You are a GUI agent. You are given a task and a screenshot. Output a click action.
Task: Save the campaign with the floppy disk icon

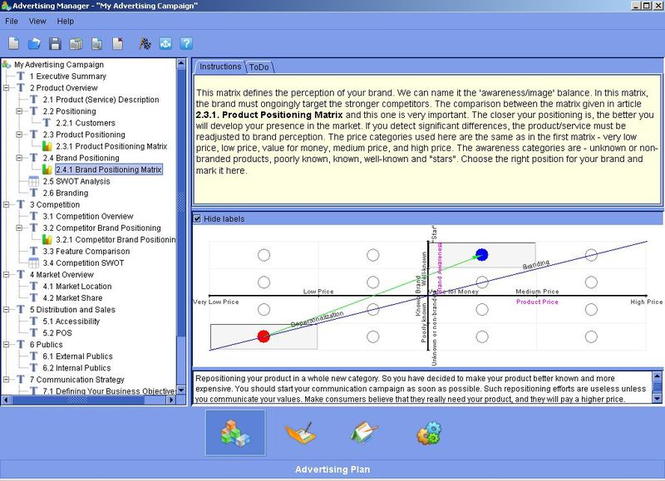pyautogui.click(x=55, y=43)
